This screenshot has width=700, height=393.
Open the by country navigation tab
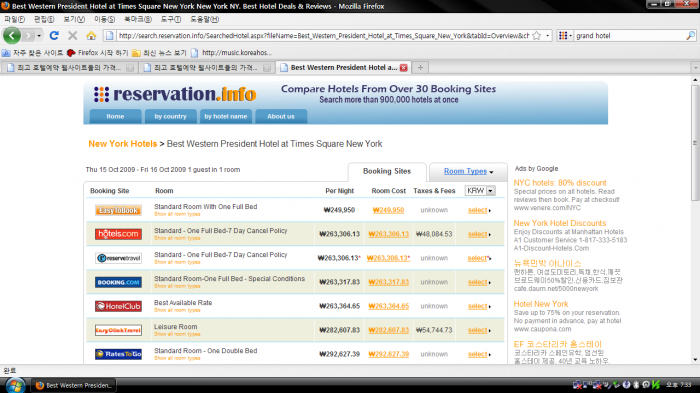(170, 117)
